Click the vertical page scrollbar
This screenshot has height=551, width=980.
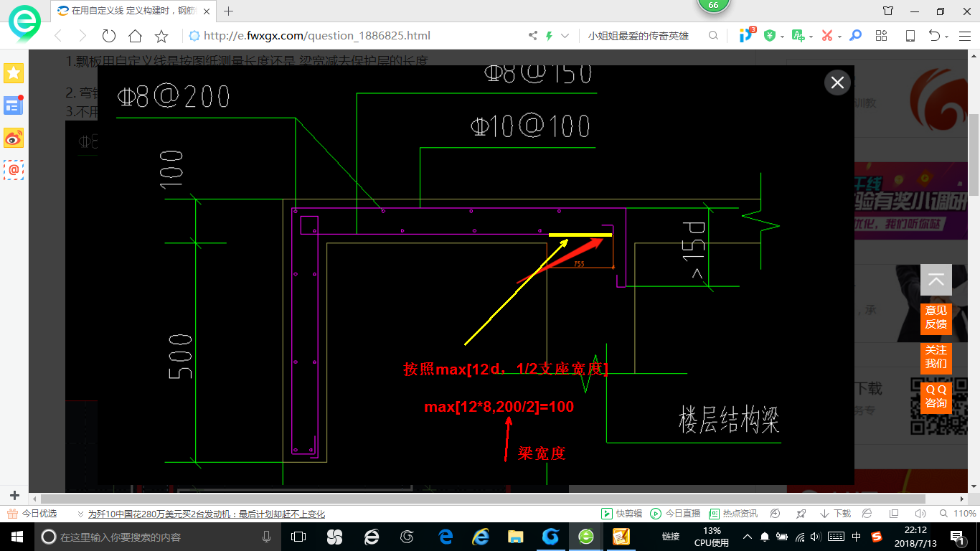[974, 154]
